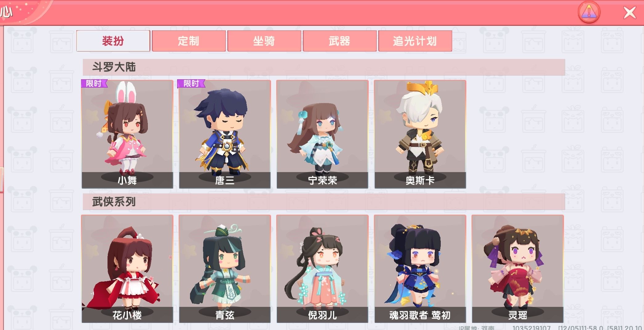This screenshot has height=330, width=644.
Task: Open the 定制 tab
Action: tap(188, 41)
